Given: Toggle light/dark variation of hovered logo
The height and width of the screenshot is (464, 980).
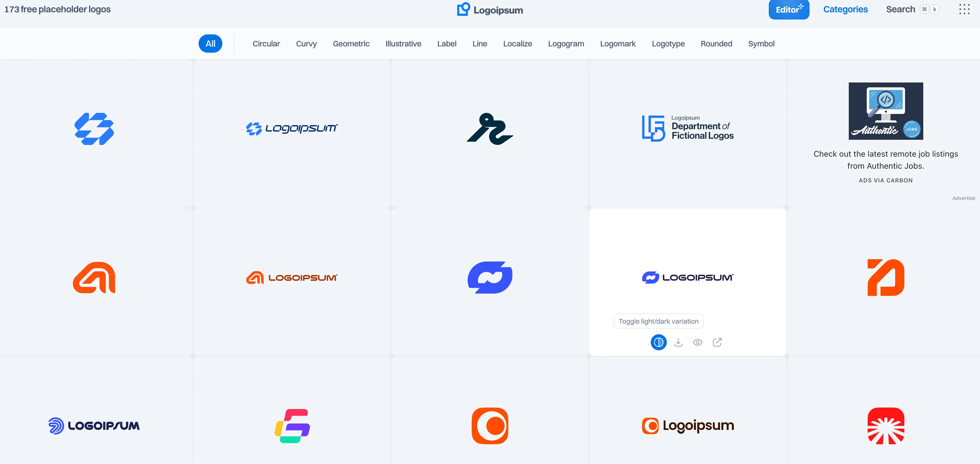Looking at the screenshot, I should coord(658,342).
